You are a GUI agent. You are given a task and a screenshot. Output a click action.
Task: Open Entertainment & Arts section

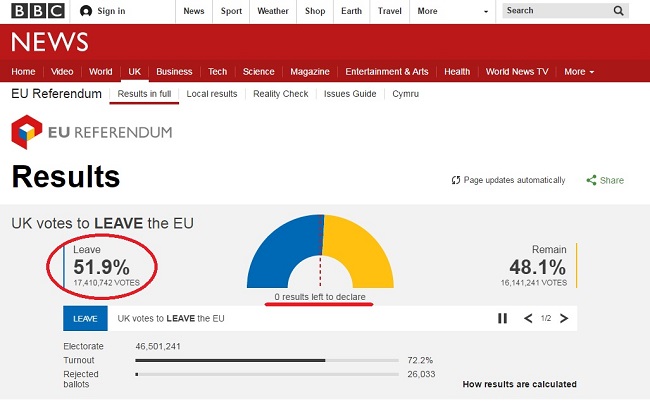pyautogui.click(x=386, y=72)
